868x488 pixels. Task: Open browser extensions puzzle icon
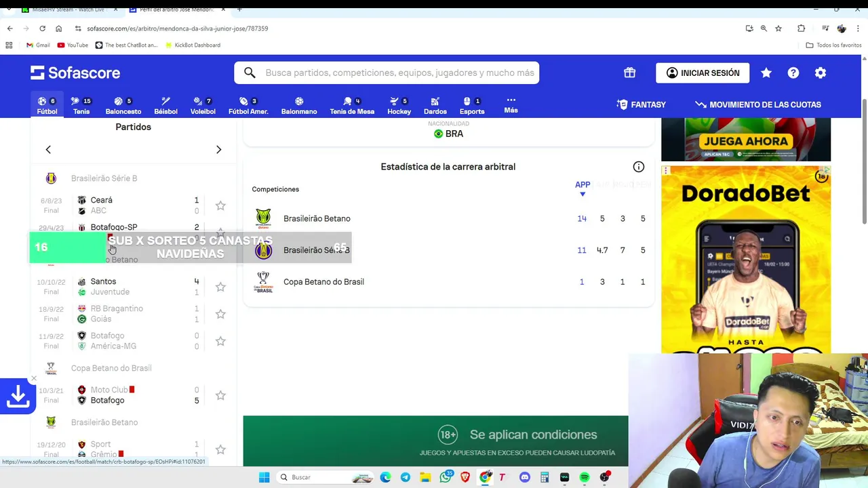coord(802,28)
